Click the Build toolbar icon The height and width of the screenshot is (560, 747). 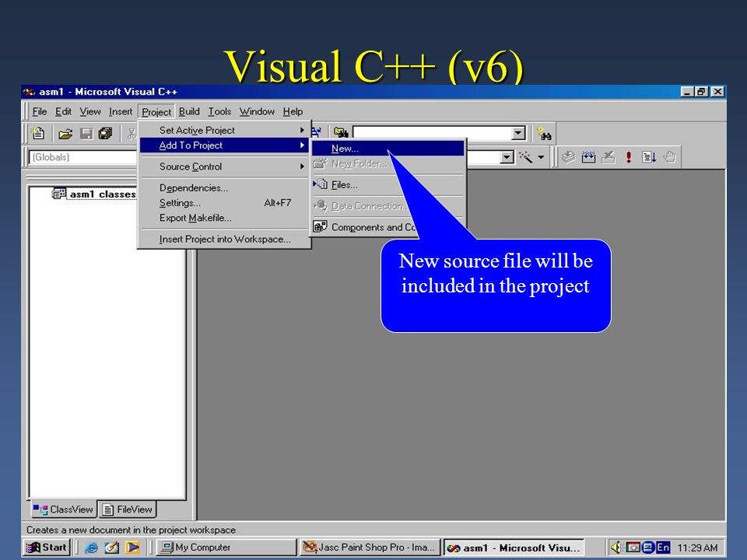[589, 156]
